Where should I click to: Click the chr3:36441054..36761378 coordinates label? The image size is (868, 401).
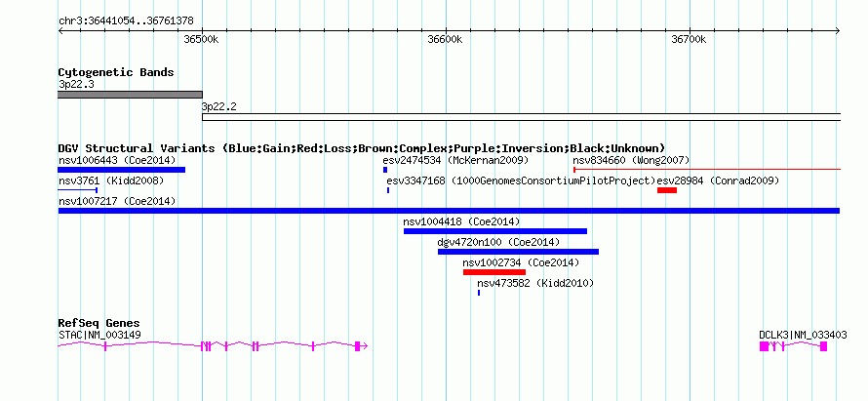tap(126, 21)
